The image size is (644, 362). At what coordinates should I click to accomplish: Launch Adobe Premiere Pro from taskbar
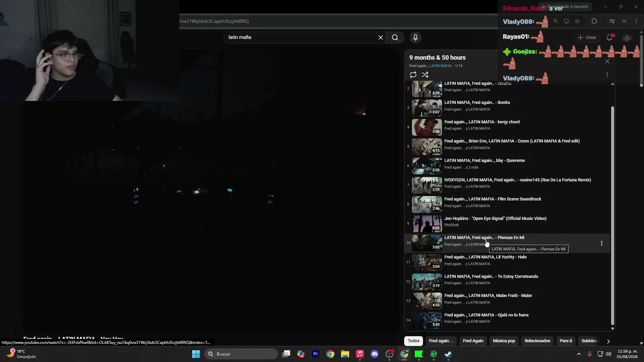(x=315, y=354)
